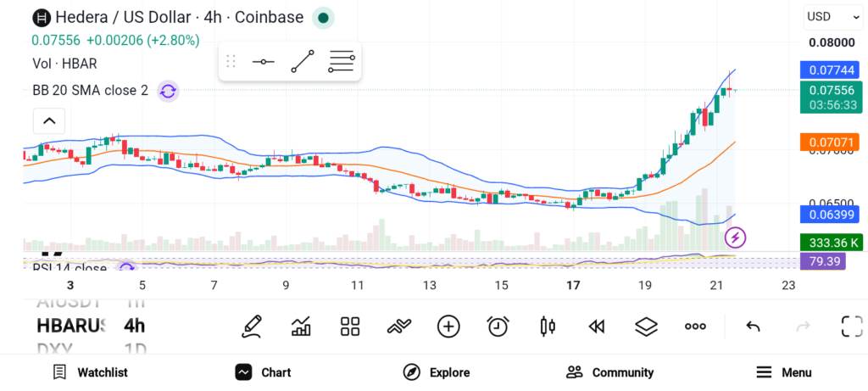Toggle the purple lightning flash button
The image size is (868, 391).
735,237
